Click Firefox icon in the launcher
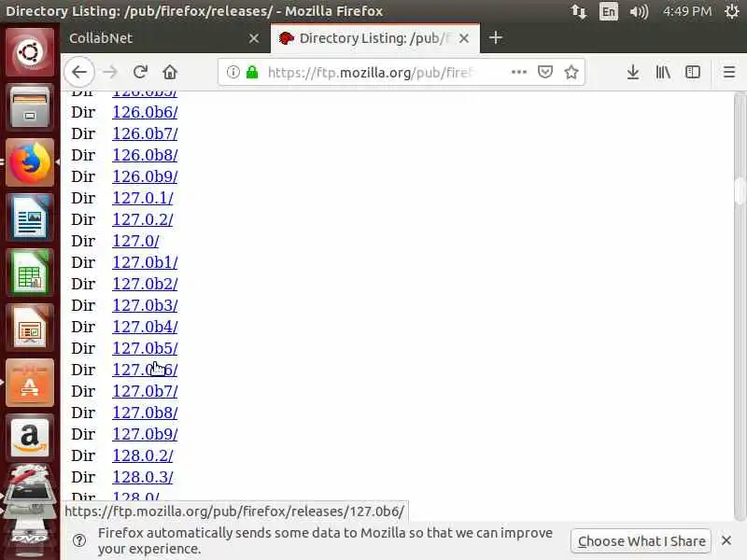 (30, 162)
